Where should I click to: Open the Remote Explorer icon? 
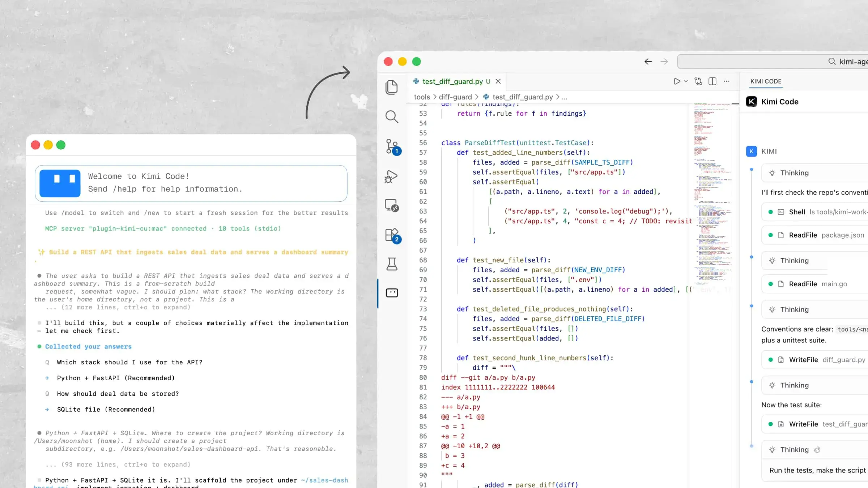pos(392,205)
